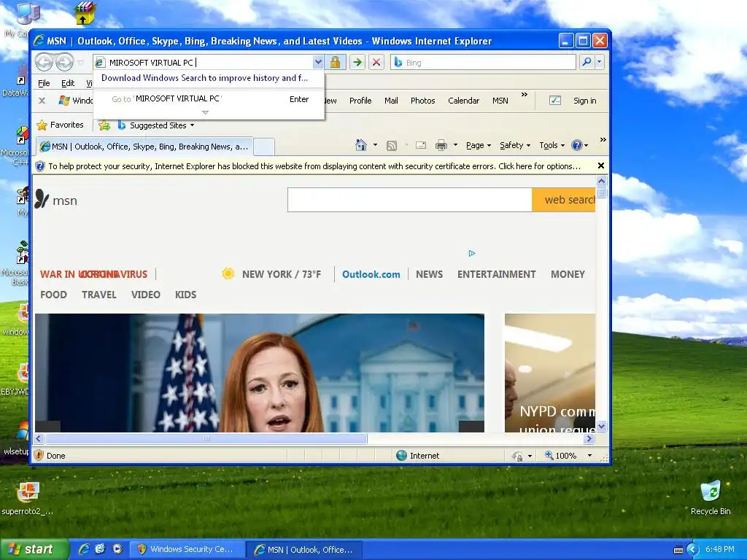Click the checkmark icon beside Sign in
Image resolution: width=747 pixels, height=560 pixels.
tap(555, 101)
